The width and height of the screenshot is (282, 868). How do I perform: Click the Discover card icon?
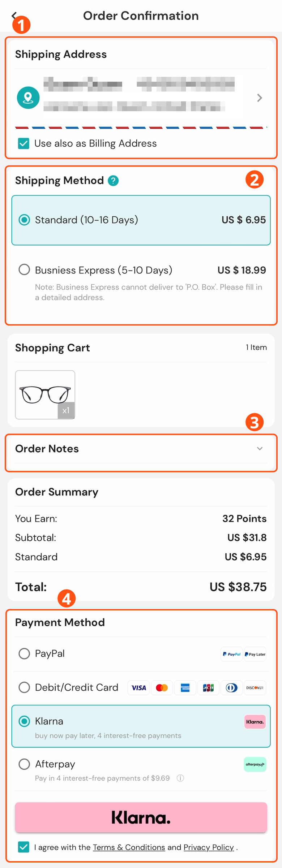(x=255, y=687)
